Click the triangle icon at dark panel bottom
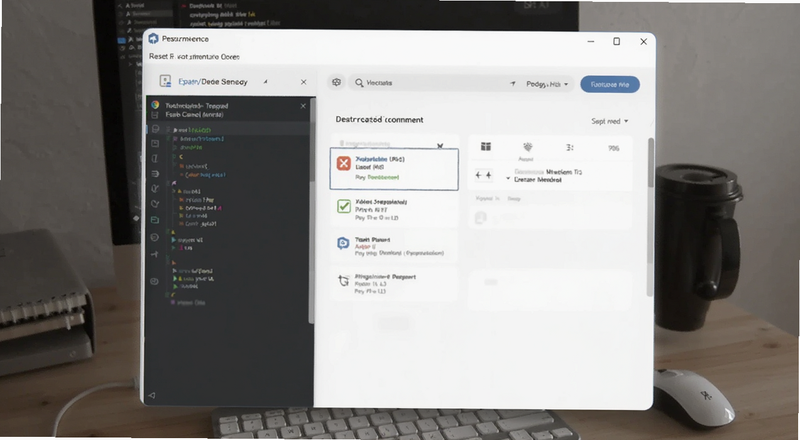The width and height of the screenshot is (800, 440). [152, 395]
